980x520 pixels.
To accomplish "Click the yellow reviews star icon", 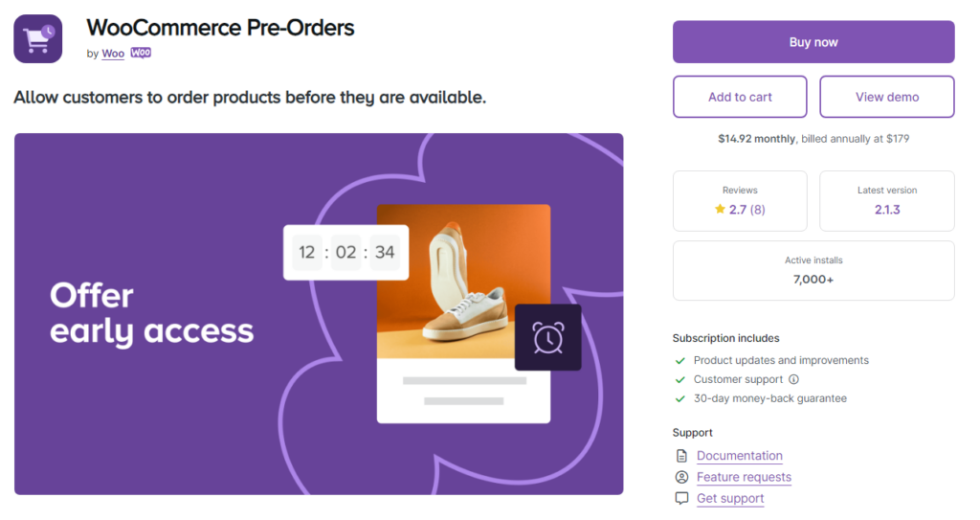I will tap(720, 210).
